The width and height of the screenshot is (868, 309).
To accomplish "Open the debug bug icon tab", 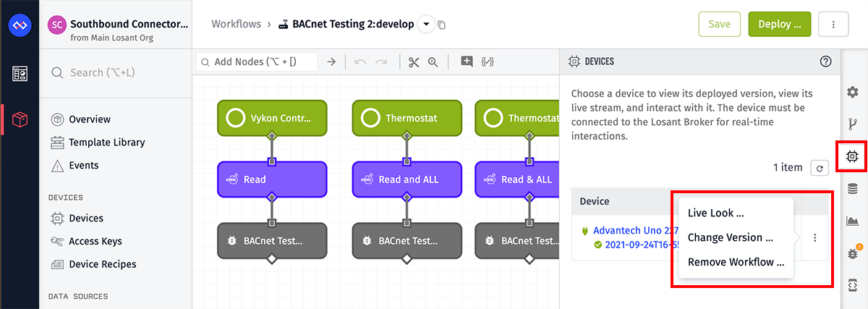I will (853, 253).
